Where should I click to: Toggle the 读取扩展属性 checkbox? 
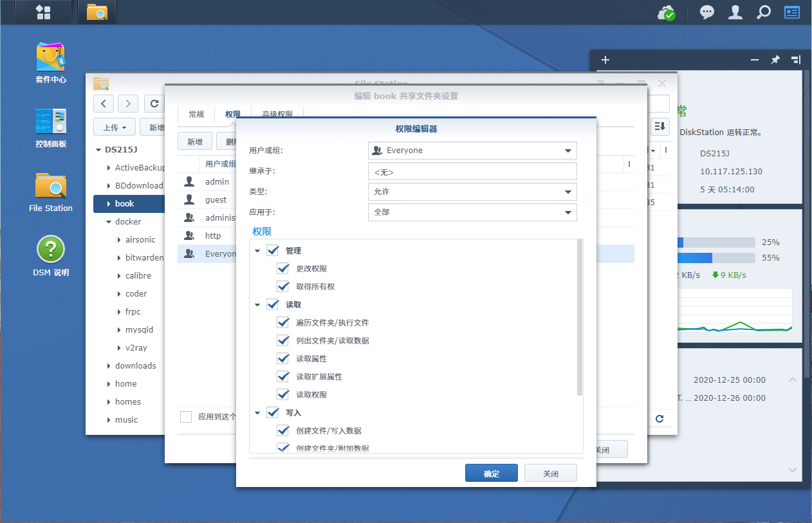coord(282,376)
